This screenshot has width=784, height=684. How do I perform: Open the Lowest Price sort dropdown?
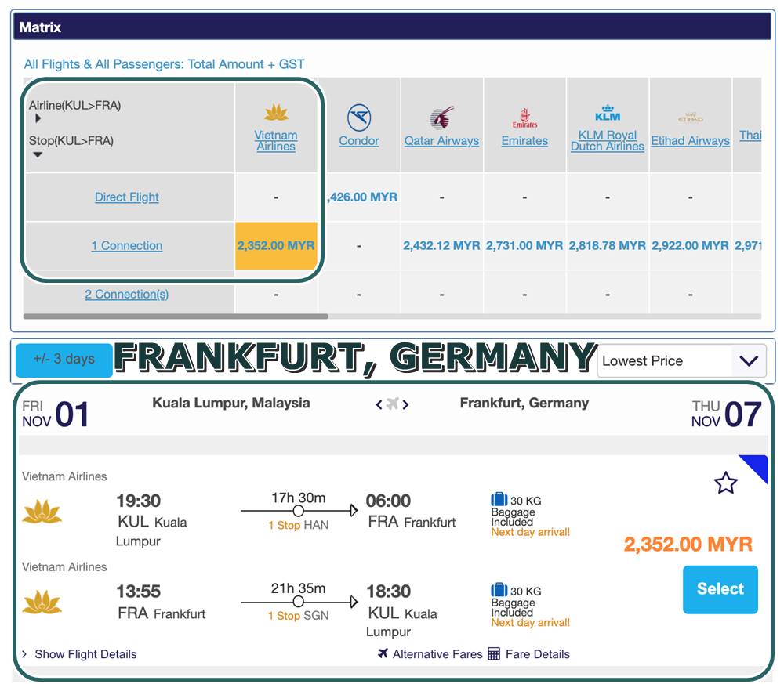point(681,360)
